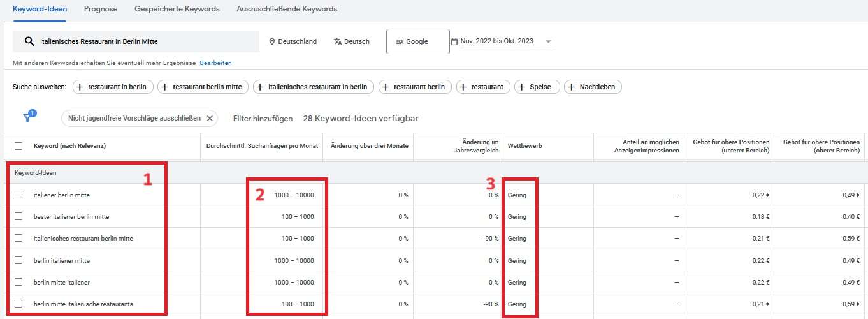Remove the adult-content exclusion filter chip
The width and height of the screenshot is (868, 319).
tap(210, 119)
